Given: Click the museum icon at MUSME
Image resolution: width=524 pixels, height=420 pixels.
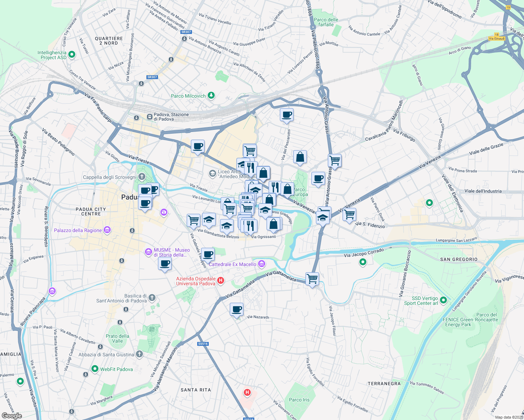Looking at the screenshot, I should tap(149, 252).
